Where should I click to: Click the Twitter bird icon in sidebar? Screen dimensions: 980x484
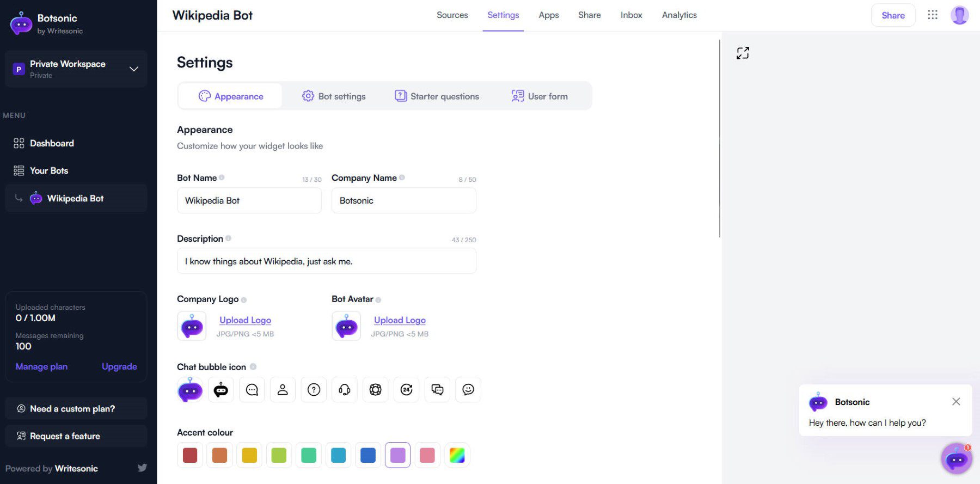coord(142,468)
